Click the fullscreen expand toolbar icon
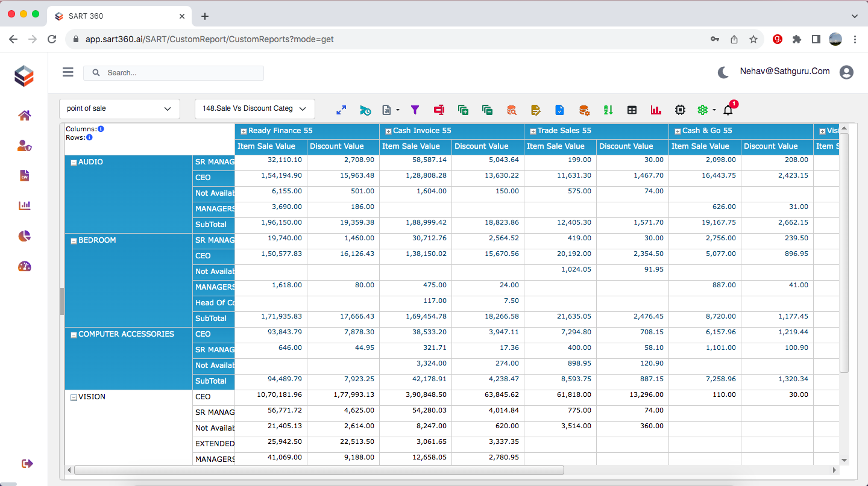Viewport: 868px width, 486px height. (x=341, y=110)
